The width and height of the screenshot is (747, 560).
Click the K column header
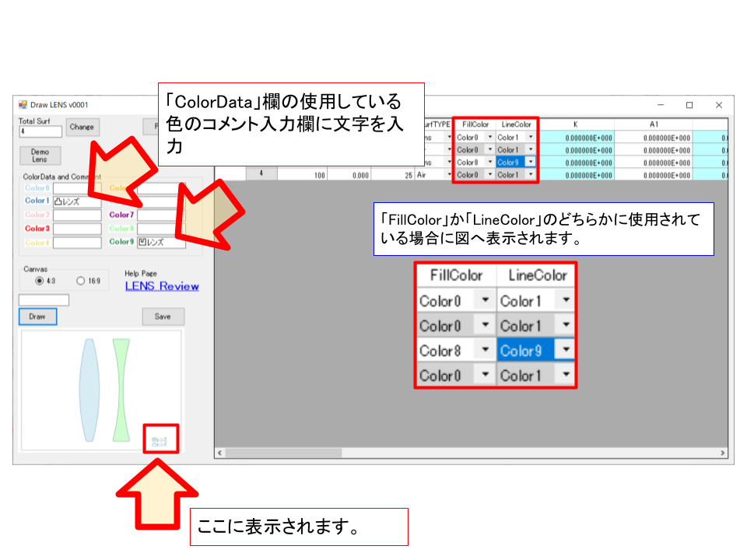tap(576, 124)
